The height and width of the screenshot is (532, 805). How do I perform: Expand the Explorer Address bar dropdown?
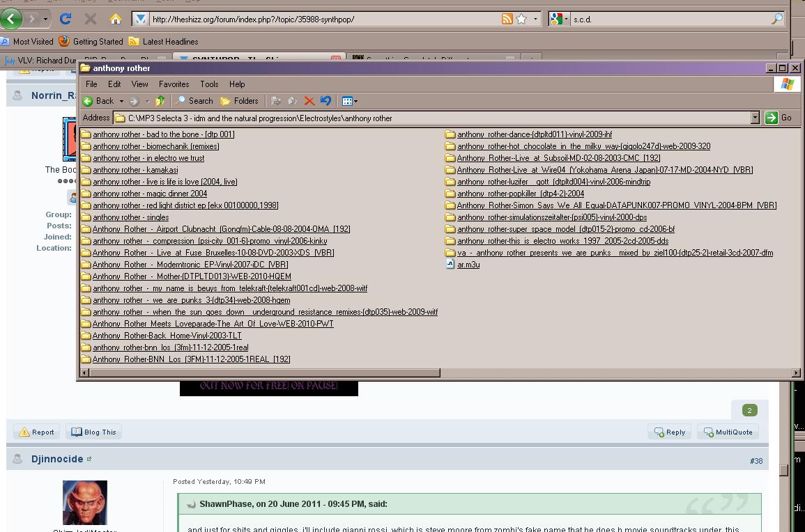[x=755, y=118]
